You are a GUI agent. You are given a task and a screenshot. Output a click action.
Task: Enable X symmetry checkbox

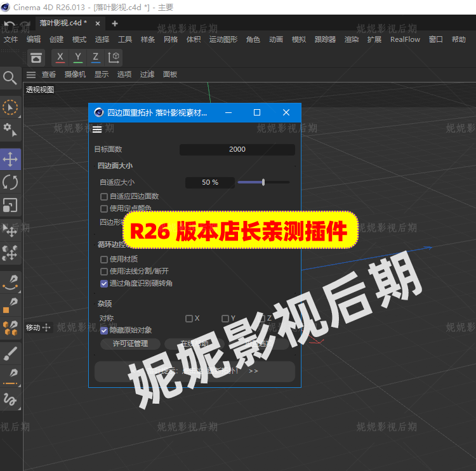(x=189, y=319)
